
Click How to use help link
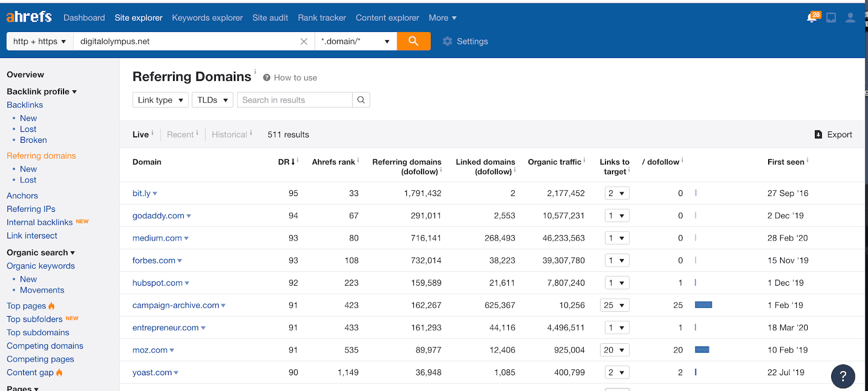(x=290, y=78)
